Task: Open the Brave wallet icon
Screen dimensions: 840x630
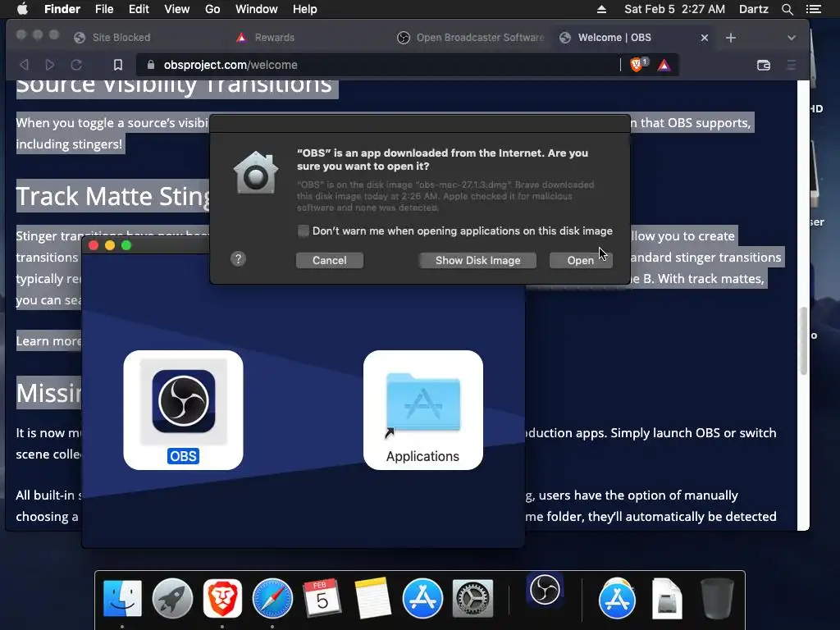Action: point(764,65)
